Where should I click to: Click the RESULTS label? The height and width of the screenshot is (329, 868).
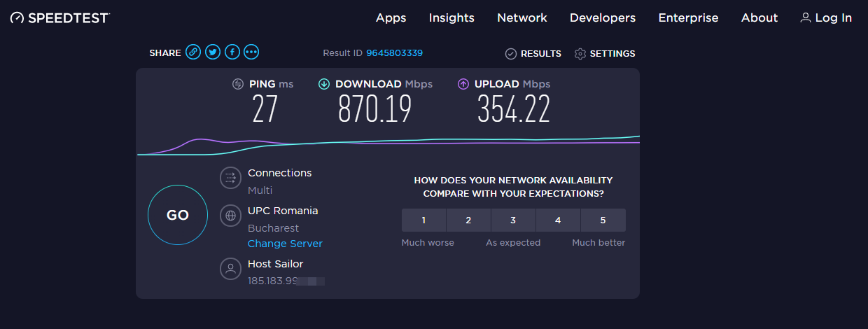pos(541,54)
